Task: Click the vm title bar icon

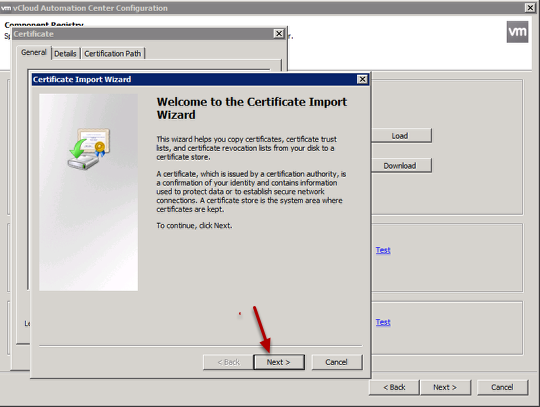Action: click(6, 8)
